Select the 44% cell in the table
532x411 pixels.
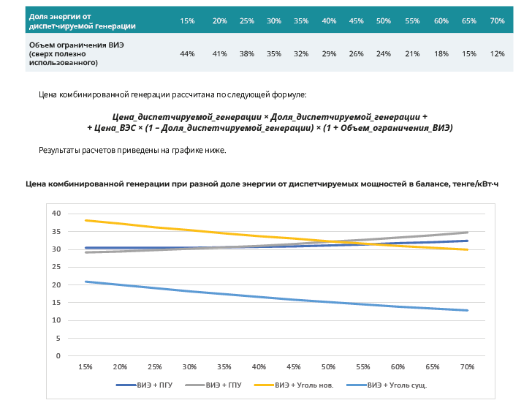187,54
